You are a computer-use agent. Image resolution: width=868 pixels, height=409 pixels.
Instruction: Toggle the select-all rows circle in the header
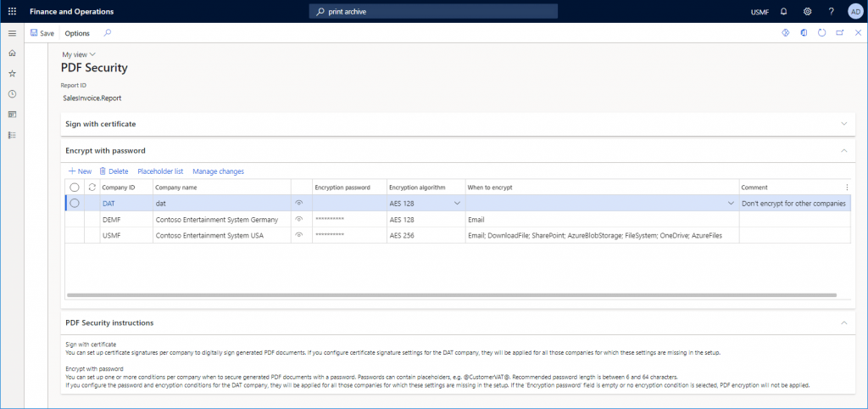coord(75,188)
